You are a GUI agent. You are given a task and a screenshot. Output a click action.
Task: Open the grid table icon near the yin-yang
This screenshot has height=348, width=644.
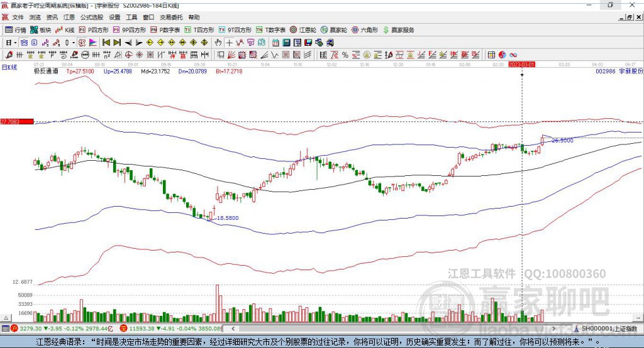[491, 55]
